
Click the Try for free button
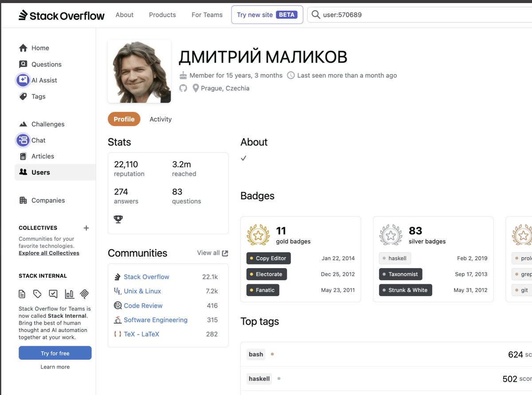pos(55,353)
